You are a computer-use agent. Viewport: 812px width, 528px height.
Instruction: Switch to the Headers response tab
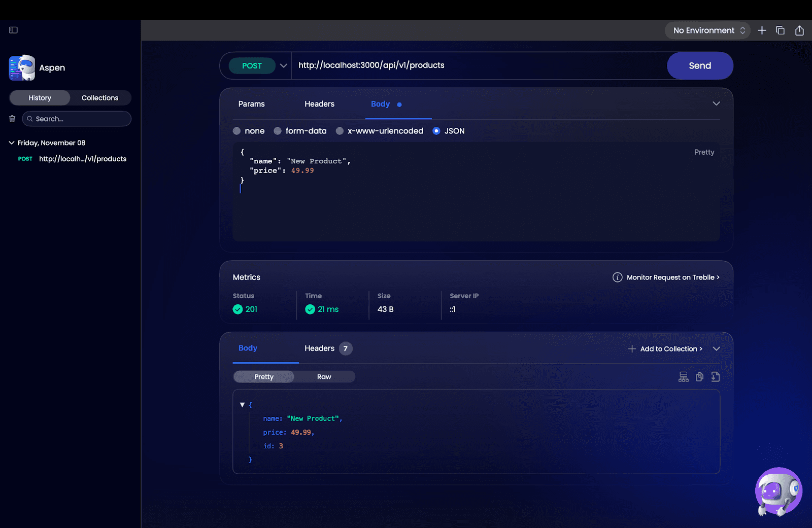(x=319, y=348)
